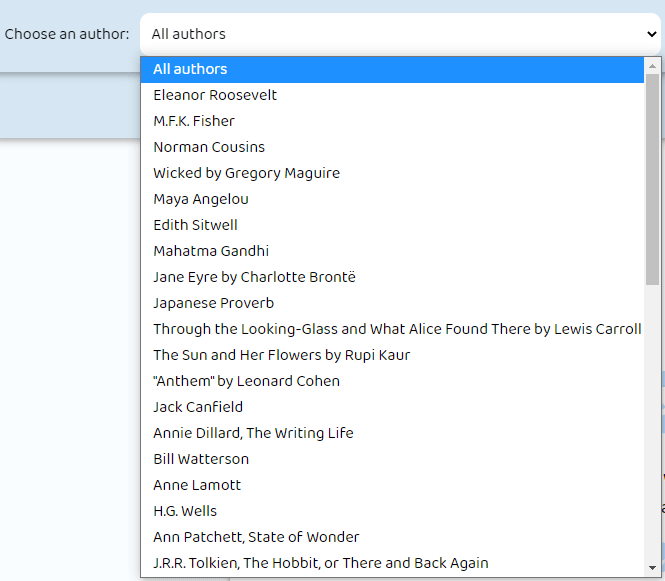Click the combo box chevron arrow
This screenshot has height=581, width=665.
pyautogui.click(x=651, y=34)
